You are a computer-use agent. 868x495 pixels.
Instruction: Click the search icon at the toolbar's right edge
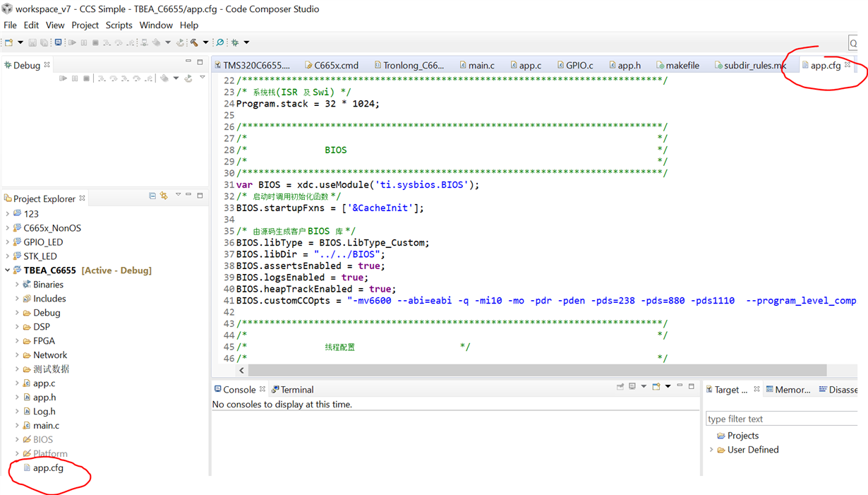[852, 43]
